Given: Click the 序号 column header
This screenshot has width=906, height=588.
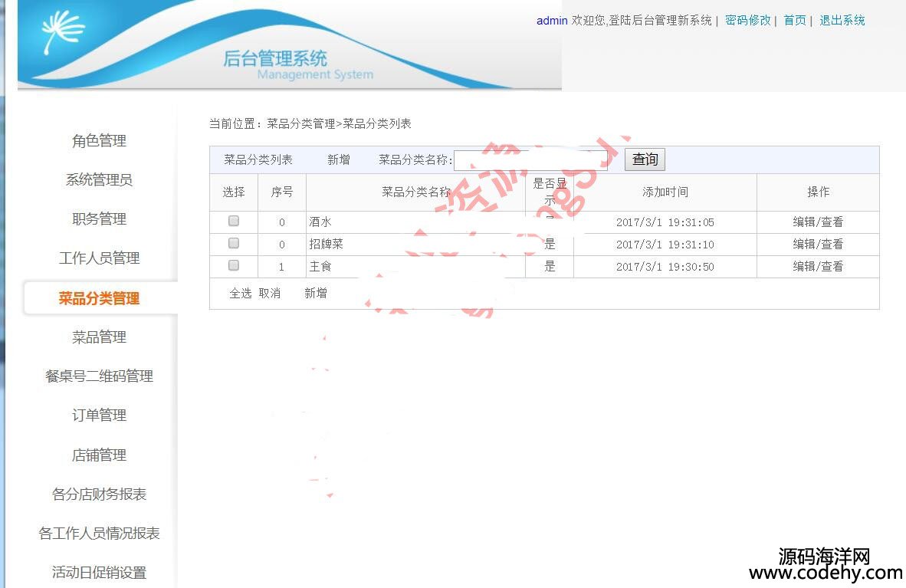Looking at the screenshot, I should point(282,192).
